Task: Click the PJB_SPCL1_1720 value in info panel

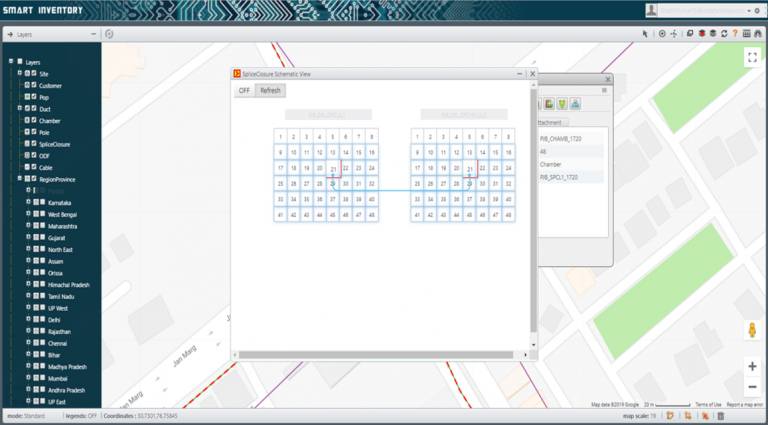Action: click(x=560, y=177)
